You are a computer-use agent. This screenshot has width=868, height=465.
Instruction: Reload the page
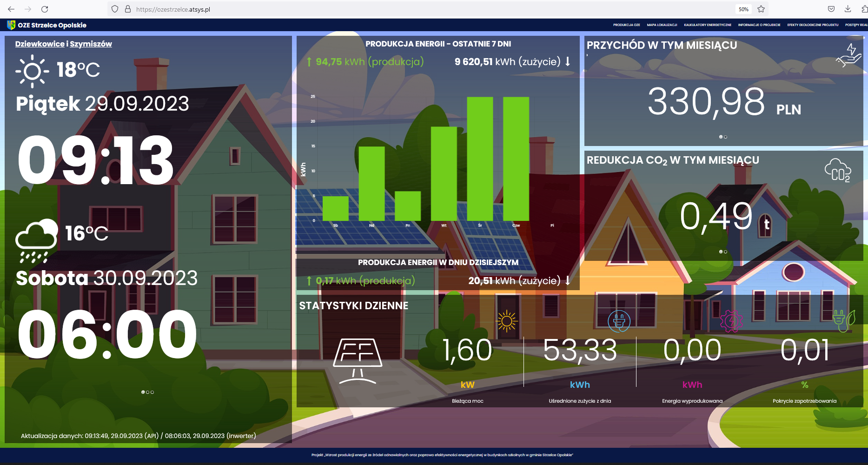coord(45,9)
